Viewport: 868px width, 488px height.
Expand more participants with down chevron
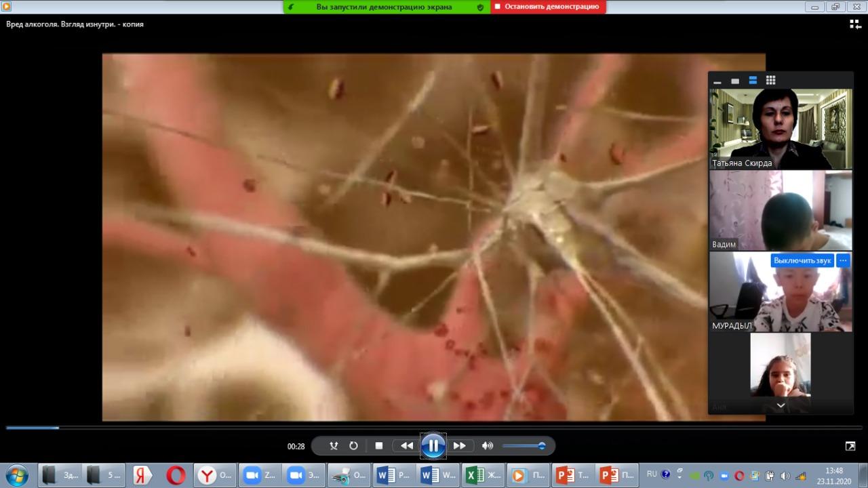click(x=781, y=405)
